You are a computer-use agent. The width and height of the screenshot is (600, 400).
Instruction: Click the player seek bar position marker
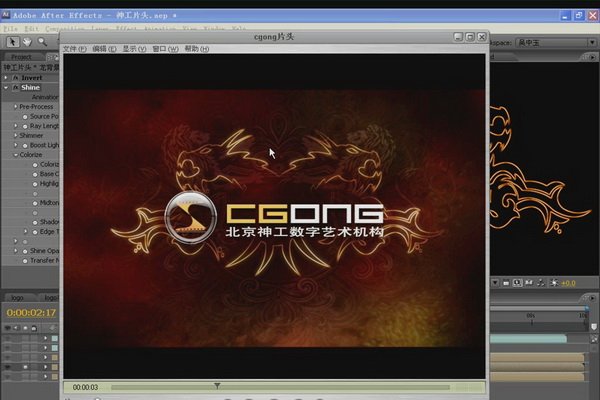(x=217, y=385)
